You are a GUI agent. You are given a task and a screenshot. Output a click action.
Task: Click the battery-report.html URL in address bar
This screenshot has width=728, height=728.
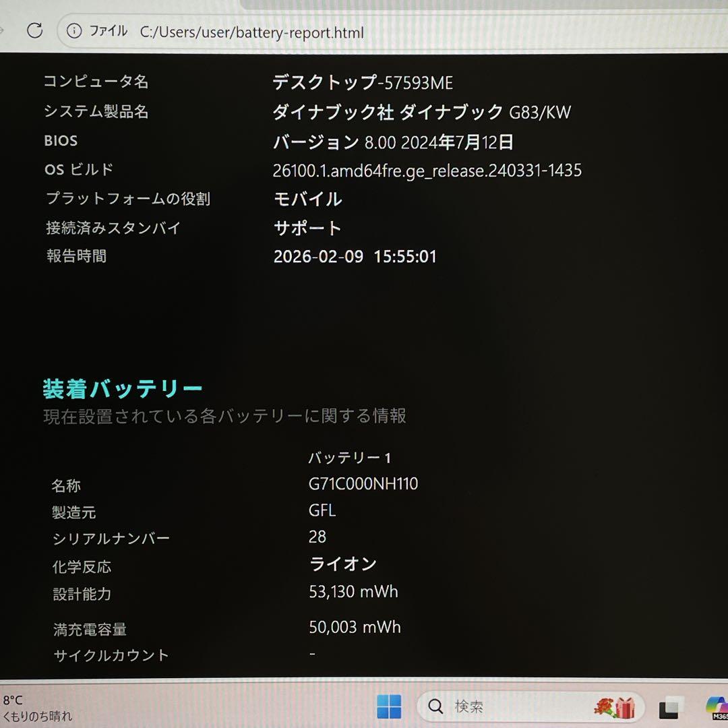coord(251,32)
